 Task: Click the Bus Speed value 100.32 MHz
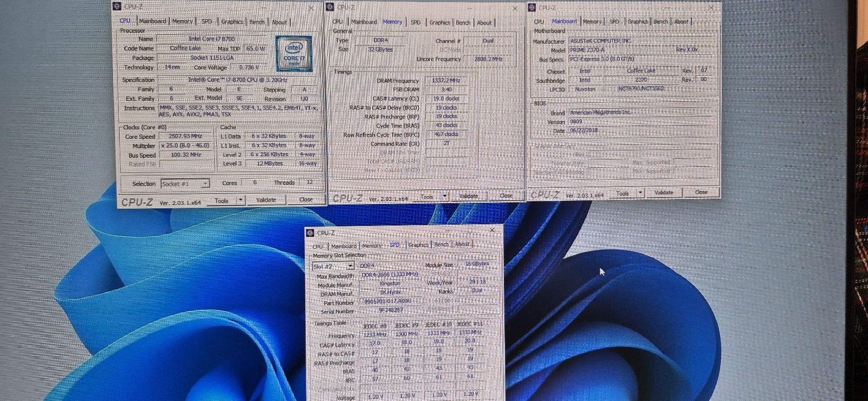pos(186,155)
